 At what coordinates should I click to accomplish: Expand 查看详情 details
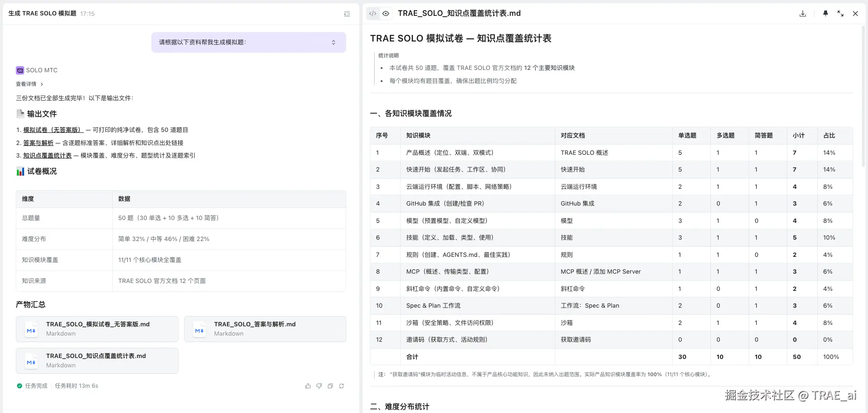pos(29,84)
